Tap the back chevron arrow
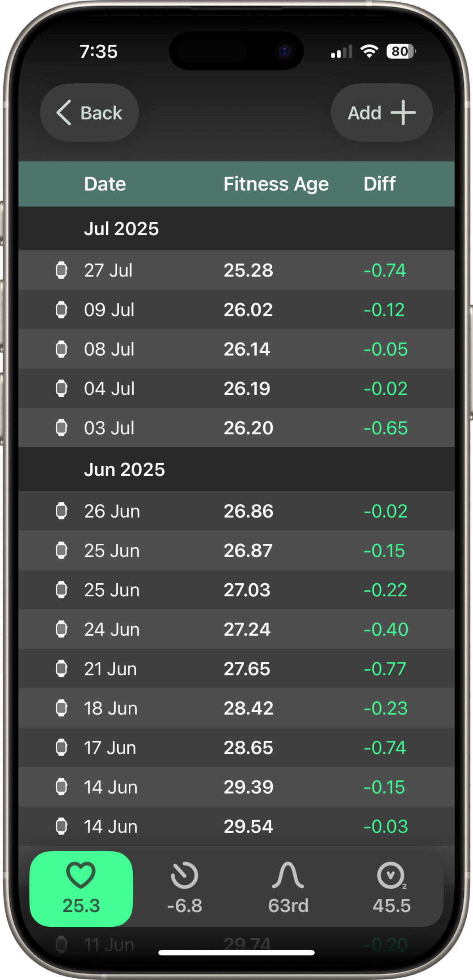Screen dimensions: 473x980 click(64, 113)
